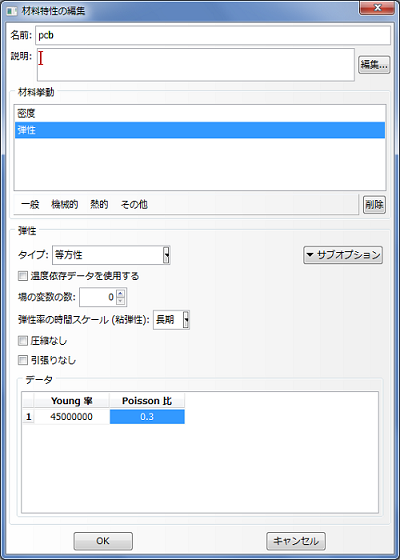
Task: Open the 一般 menu
Action: click(30, 205)
